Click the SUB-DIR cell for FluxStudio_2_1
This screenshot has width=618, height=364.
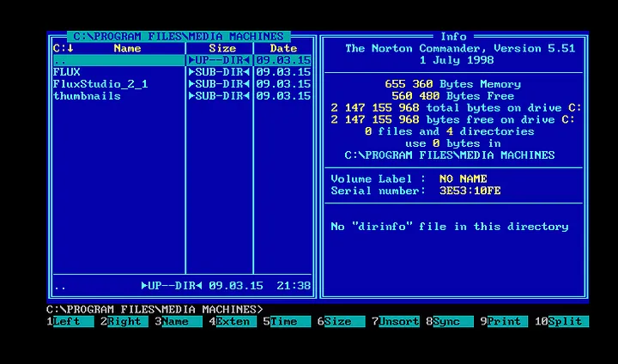pyautogui.click(x=219, y=84)
